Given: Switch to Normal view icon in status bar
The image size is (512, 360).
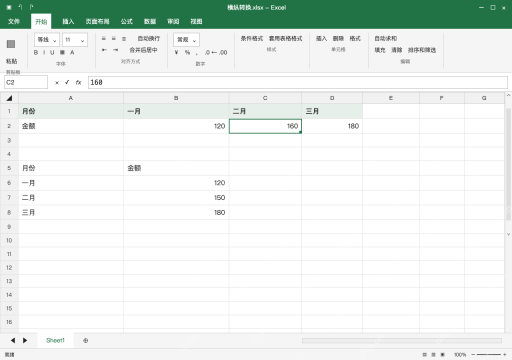Looking at the screenshot, I should (x=424, y=355).
